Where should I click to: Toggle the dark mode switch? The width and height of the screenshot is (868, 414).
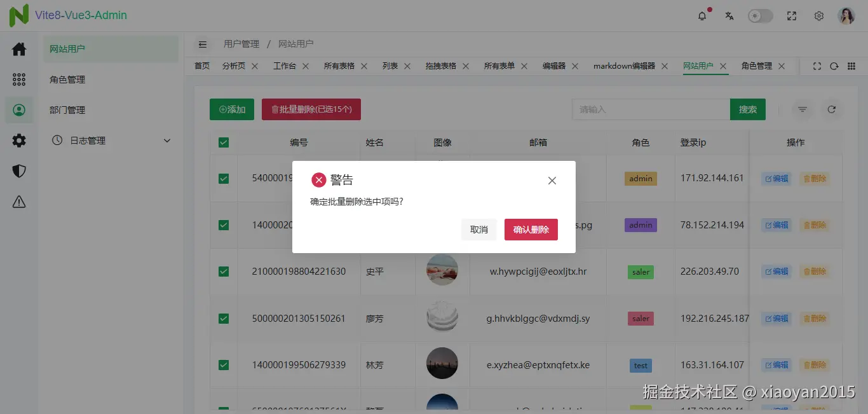(x=760, y=16)
